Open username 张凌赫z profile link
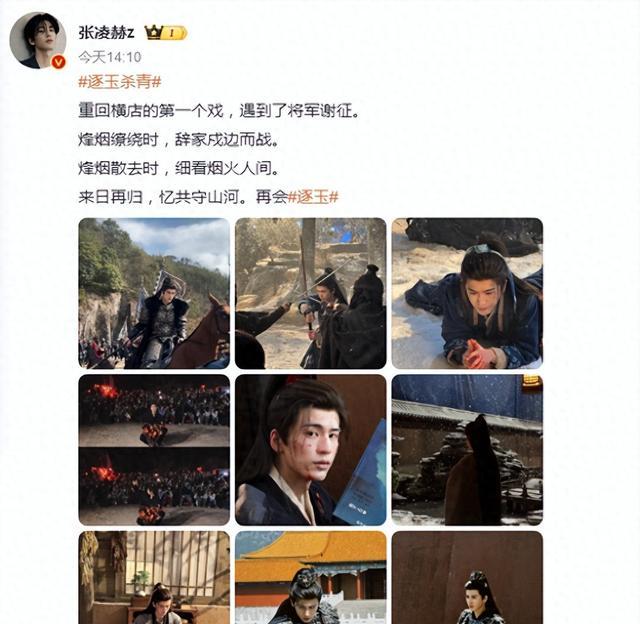This screenshot has height=624, width=640. [106, 32]
